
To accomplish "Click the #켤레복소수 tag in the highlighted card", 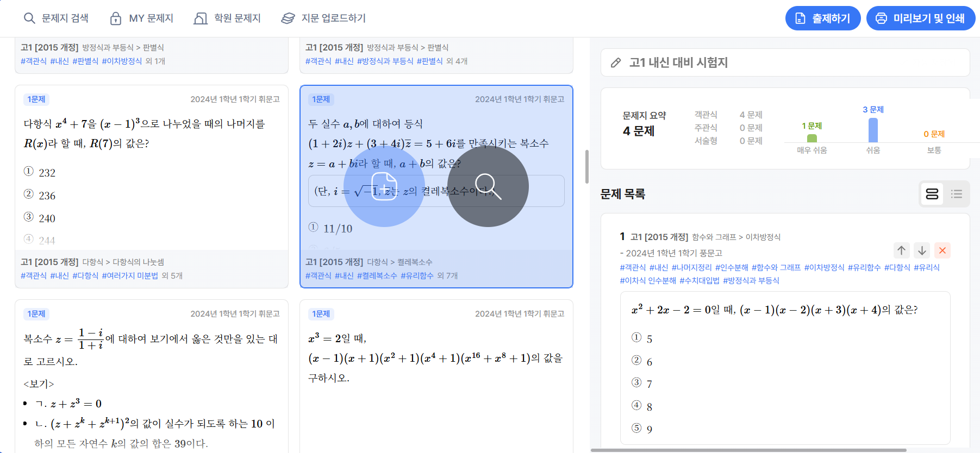I will pyautogui.click(x=377, y=276).
